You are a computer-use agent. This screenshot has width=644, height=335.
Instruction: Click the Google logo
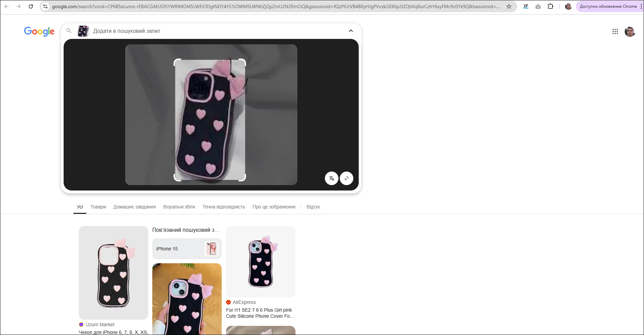(39, 31)
